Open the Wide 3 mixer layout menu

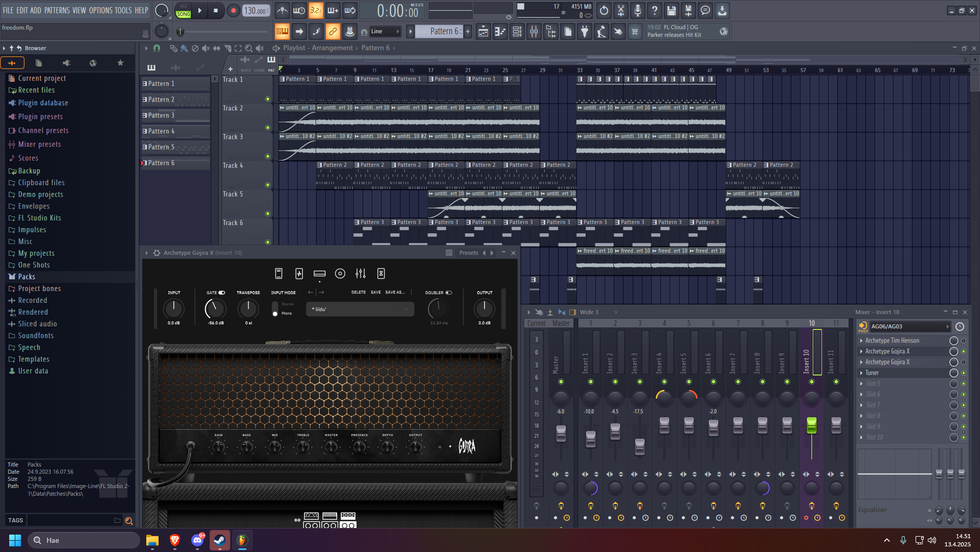(589, 312)
